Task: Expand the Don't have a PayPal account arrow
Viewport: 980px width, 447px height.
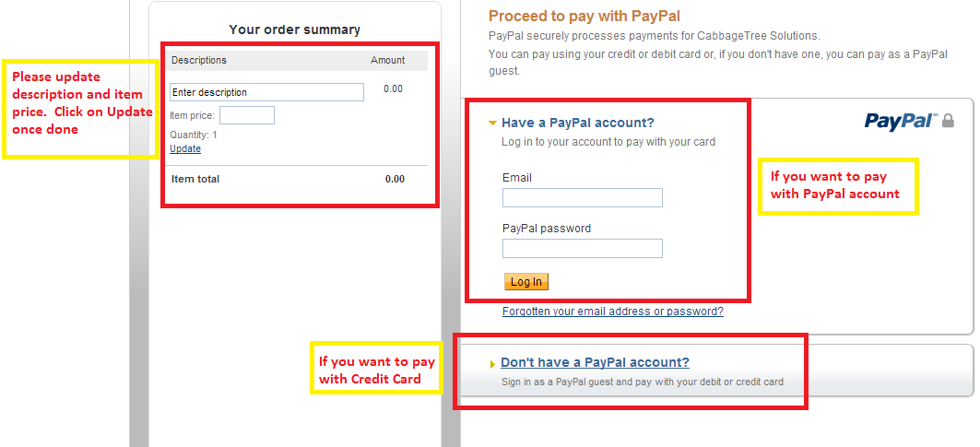Action: 493,364
